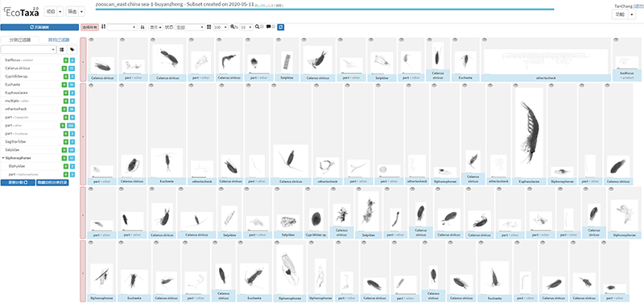Screen dimensions: 644x303
Task: Click the pink 选择所有 button
Action: point(89,27)
